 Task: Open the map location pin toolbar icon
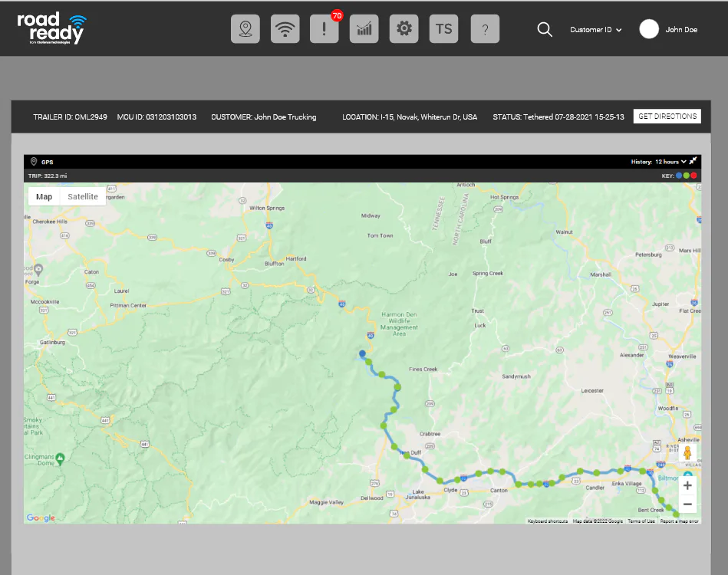click(x=245, y=29)
